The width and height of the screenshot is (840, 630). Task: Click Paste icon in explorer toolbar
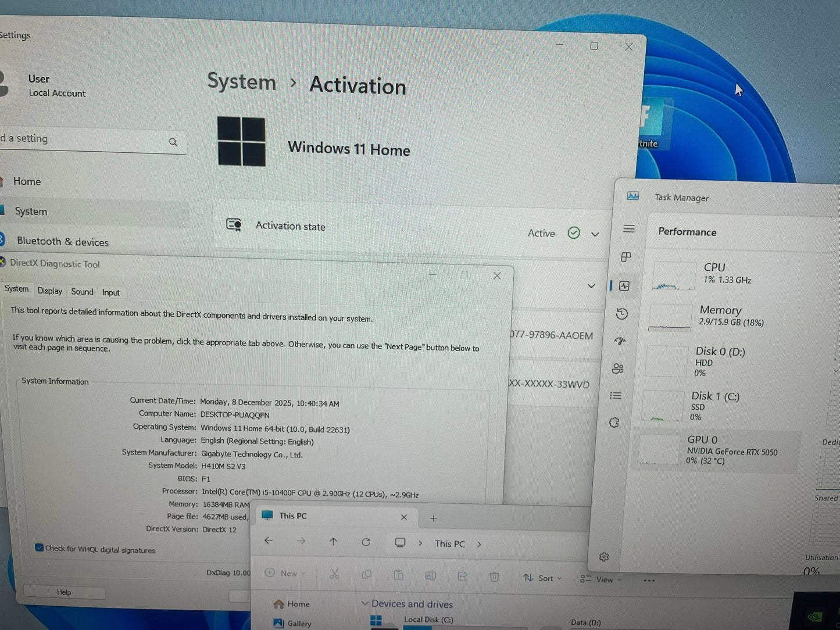(x=398, y=575)
